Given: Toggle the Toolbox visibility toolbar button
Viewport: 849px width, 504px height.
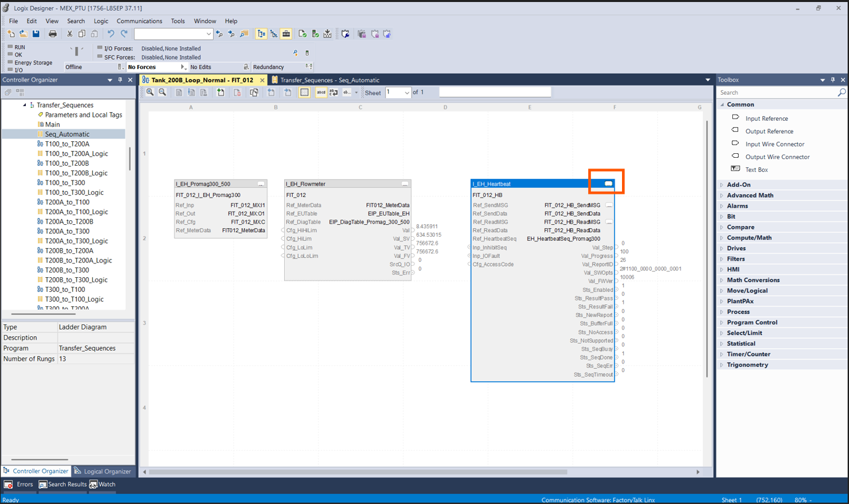Looking at the screenshot, I should tap(286, 34).
